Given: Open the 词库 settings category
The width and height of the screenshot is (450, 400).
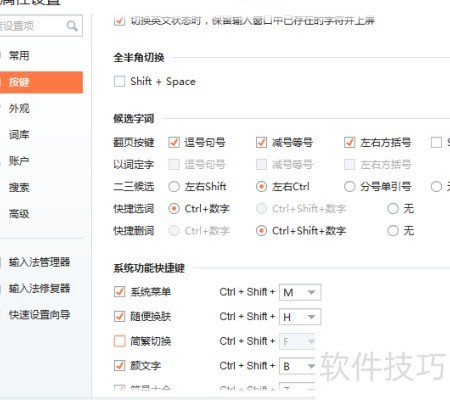Looking at the screenshot, I should click(19, 135).
